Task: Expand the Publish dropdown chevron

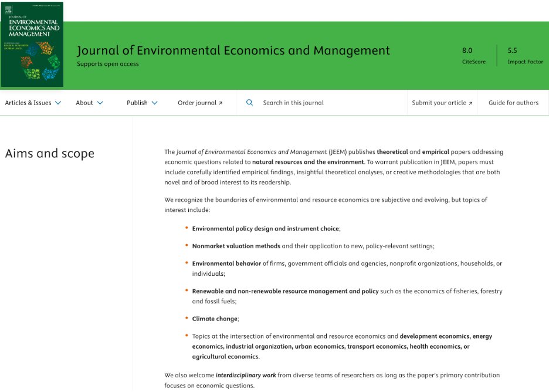Action: coord(154,103)
